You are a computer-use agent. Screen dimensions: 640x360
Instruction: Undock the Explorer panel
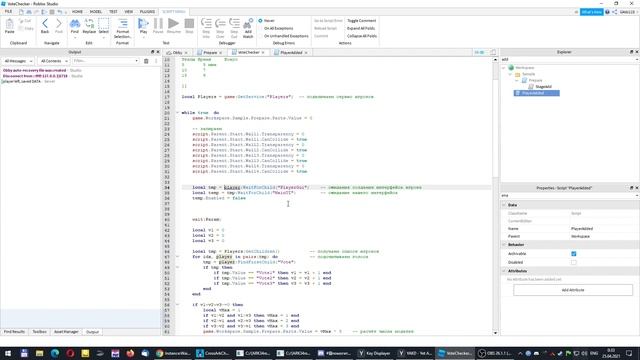click(x=631, y=52)
